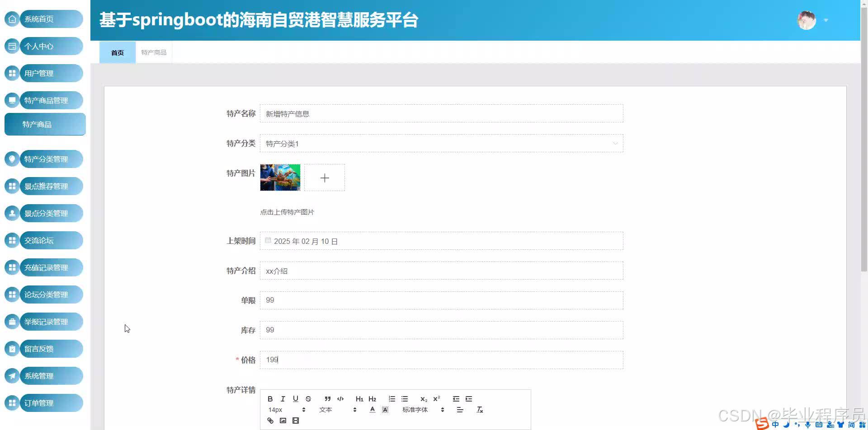Open 用户管理 from the sidebar
868x430 pixels.
(43, 73)
